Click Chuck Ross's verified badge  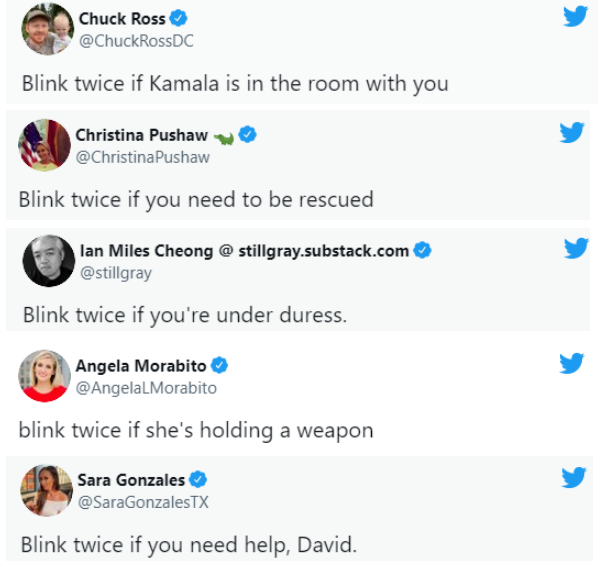coord(179,18)
